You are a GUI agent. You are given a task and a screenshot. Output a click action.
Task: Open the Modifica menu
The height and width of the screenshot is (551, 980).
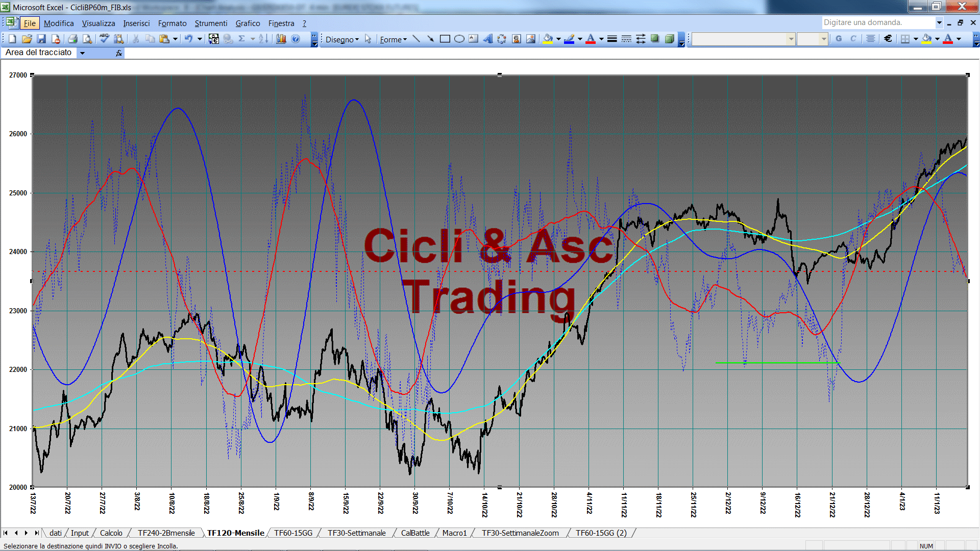[x=59, y=23]
